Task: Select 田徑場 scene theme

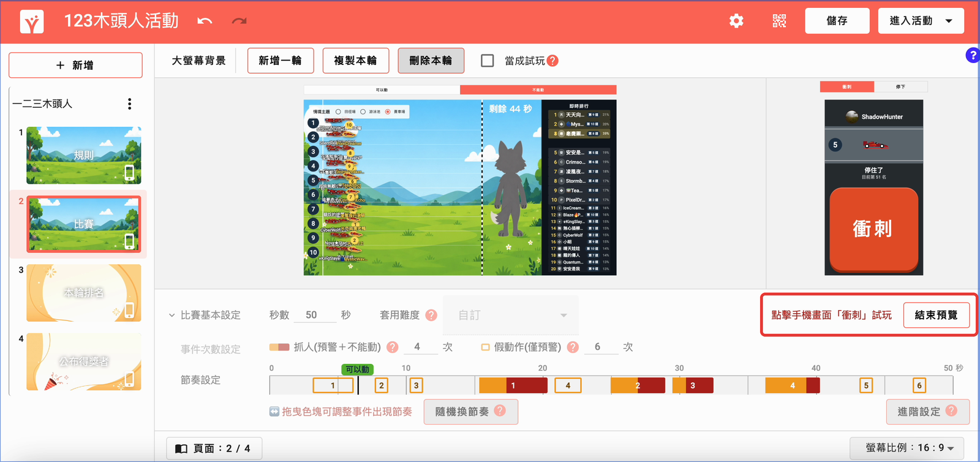Action: click(338, 112)
